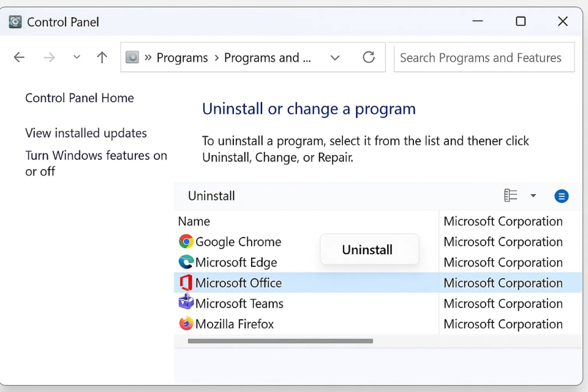The image size is (588, 392).
Task: Click Uninstall in the toolbar
Action: point(211,196)
